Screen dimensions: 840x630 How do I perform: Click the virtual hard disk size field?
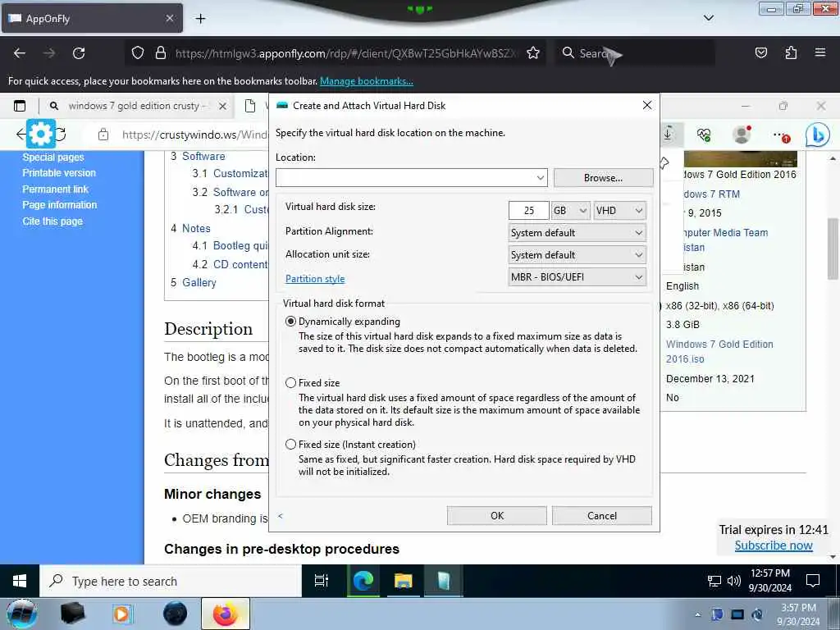tap(529, 211)
